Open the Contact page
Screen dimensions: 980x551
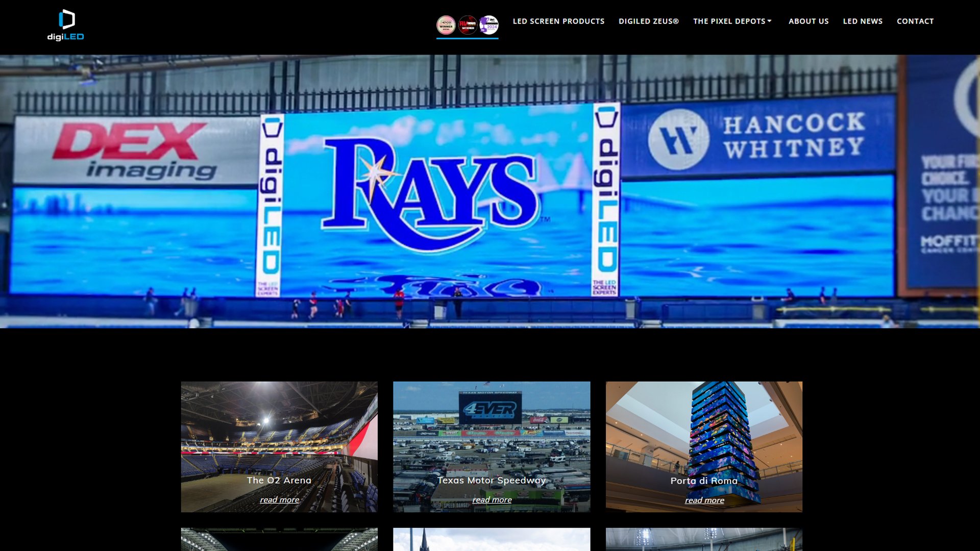point(915,21)
